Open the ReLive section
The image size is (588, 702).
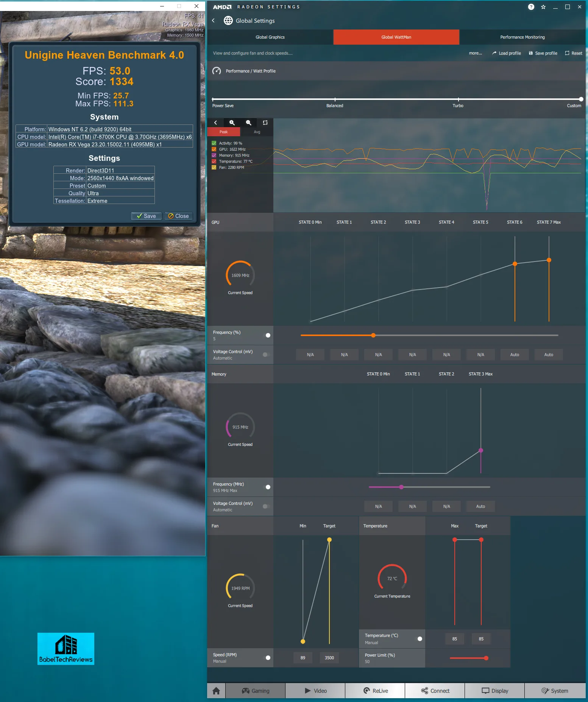pos(375,691)
